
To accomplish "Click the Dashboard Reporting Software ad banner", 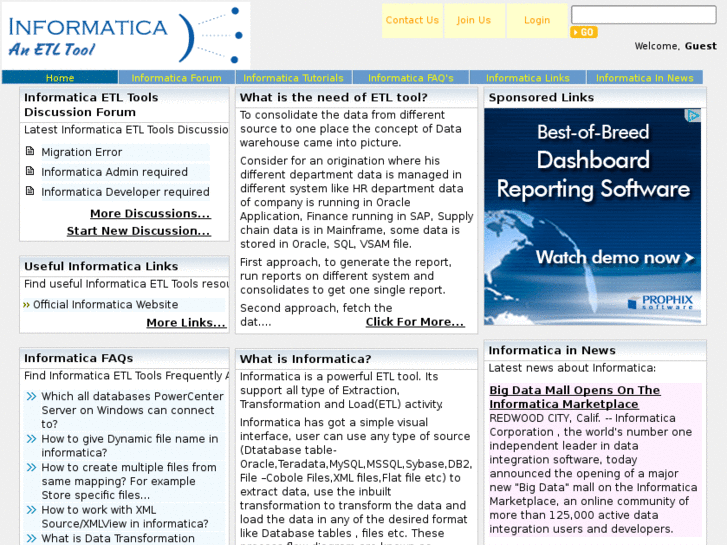I will 593,217.
